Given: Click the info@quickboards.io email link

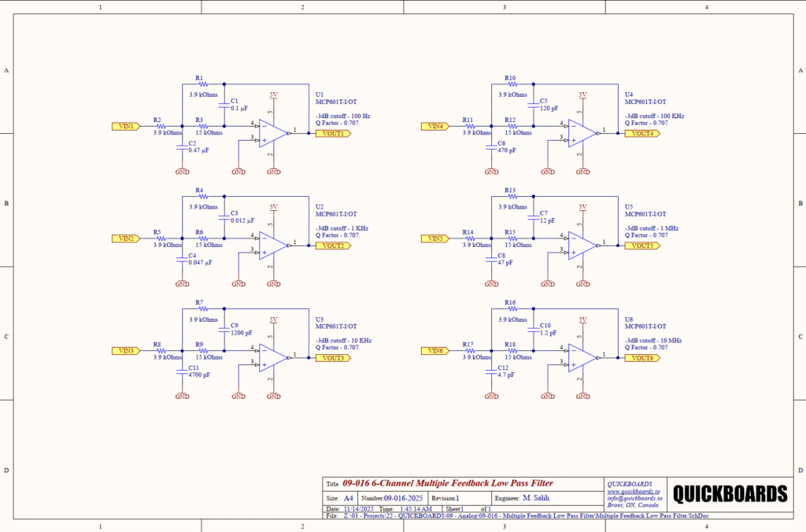Looking at the screenshot, I should click(x=633, y=498).
